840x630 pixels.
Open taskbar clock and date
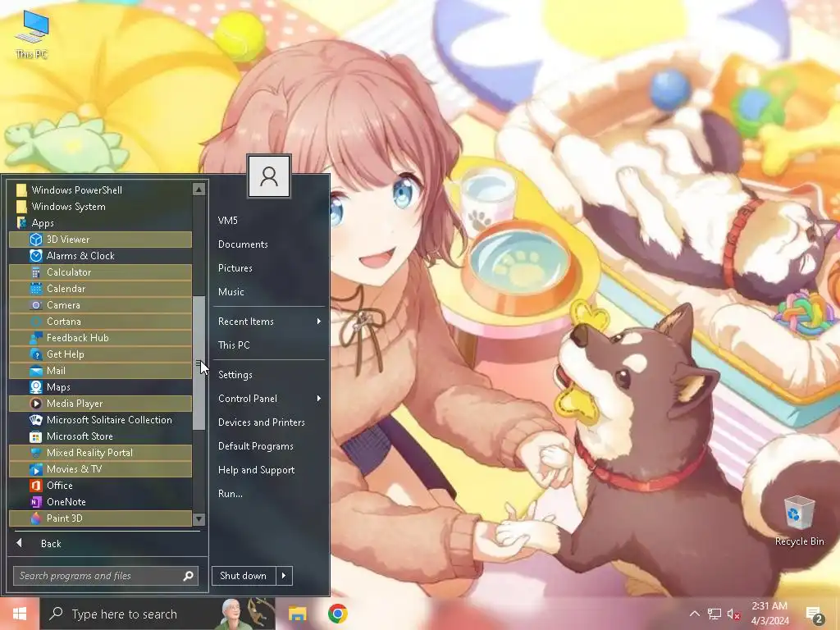pyautogui.click(x=769, y=614)
